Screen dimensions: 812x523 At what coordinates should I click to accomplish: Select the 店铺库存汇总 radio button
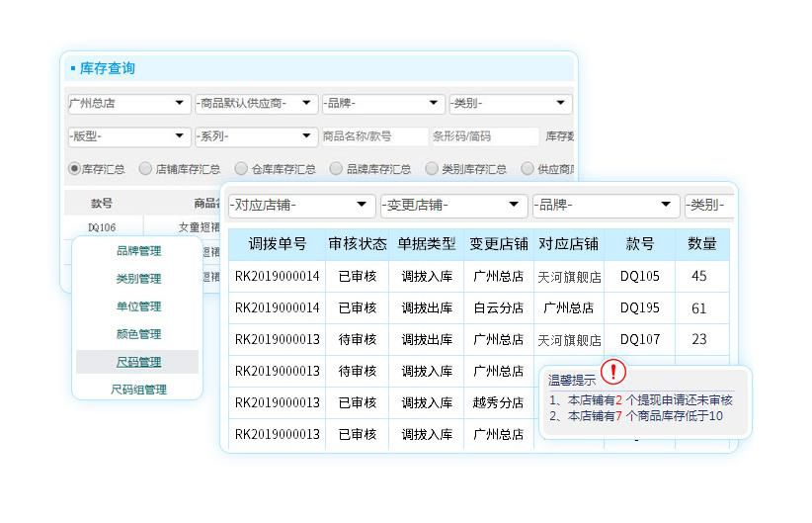145,168
